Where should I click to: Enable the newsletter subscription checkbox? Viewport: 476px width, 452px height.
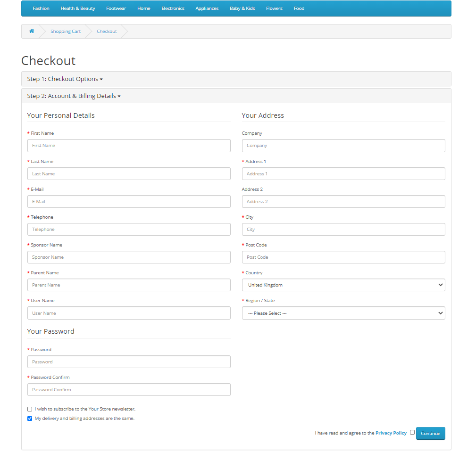(29, 409)
